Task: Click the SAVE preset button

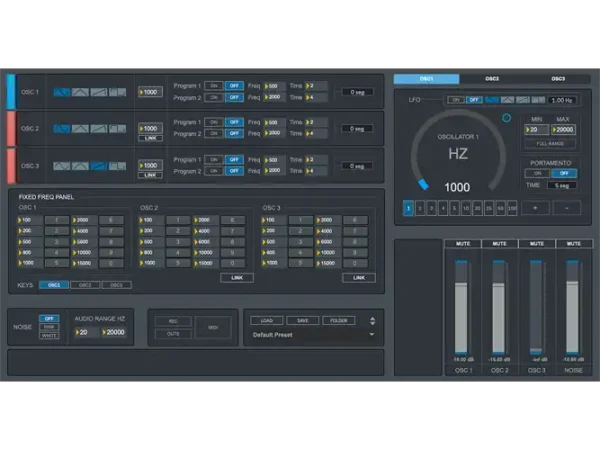Action: point(303,321)
